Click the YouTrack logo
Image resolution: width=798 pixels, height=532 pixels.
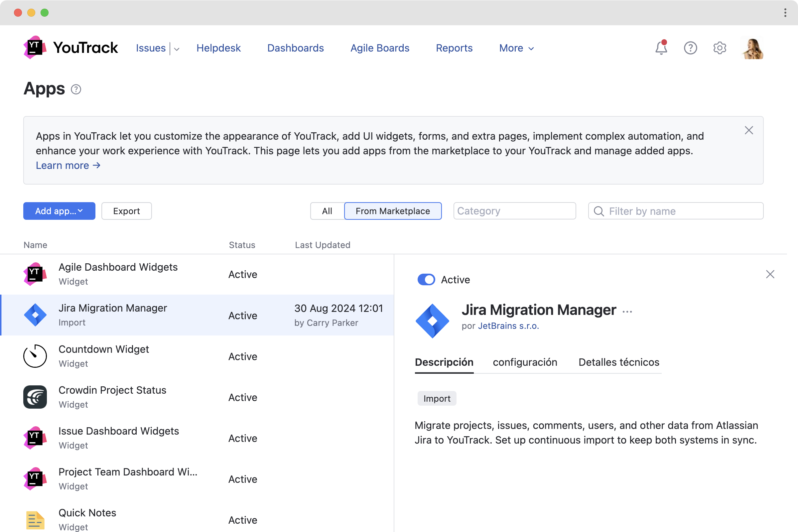(70, 48)
